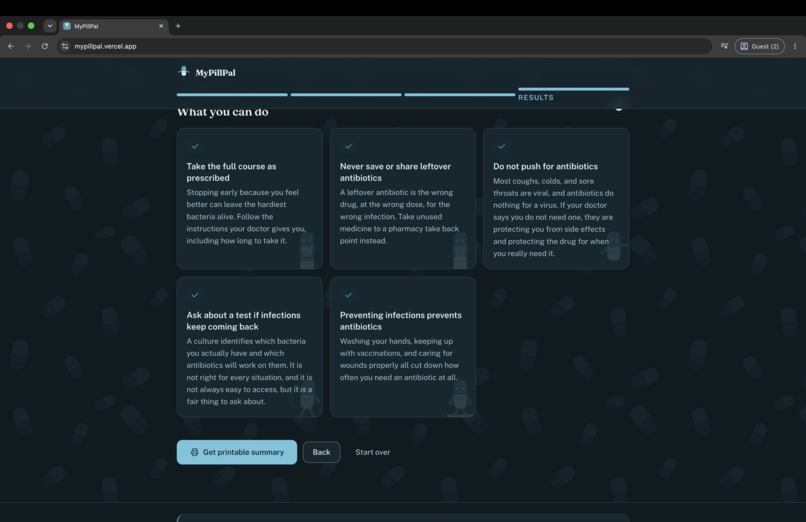Screen dimensions: 806x522
Task: Open the browser three-dot menu
Action: point(795,46)
